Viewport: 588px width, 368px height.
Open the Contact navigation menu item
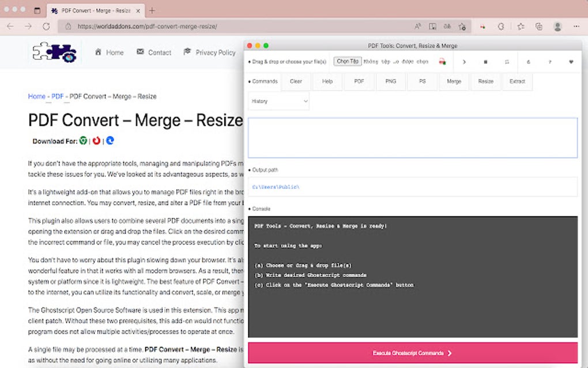point(154,52)
